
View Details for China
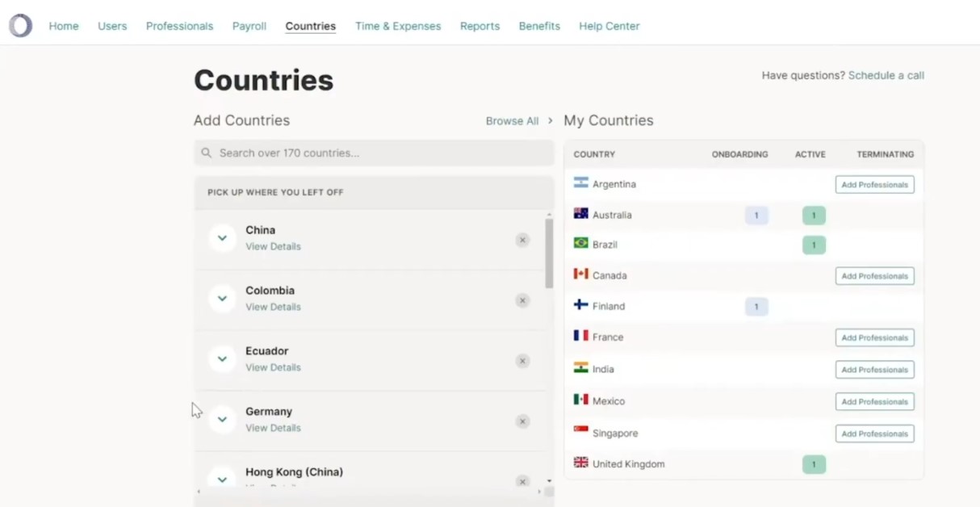(273, 246)
